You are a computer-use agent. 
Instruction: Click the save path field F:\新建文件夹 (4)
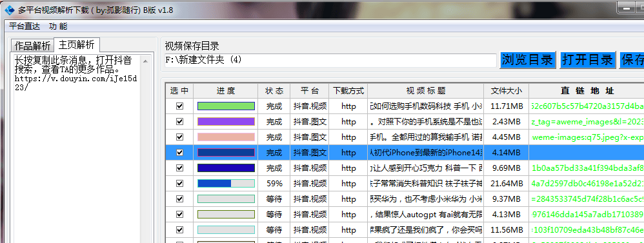point(330,60)
